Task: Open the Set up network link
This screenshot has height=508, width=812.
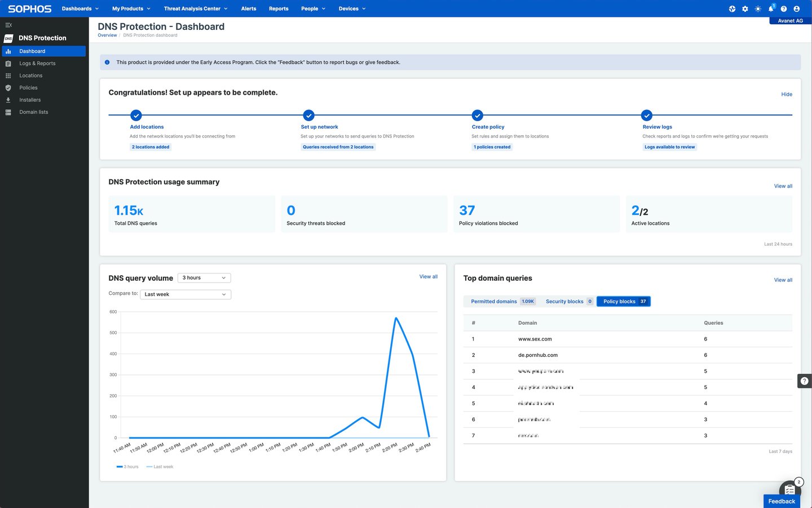Action: 319,127
